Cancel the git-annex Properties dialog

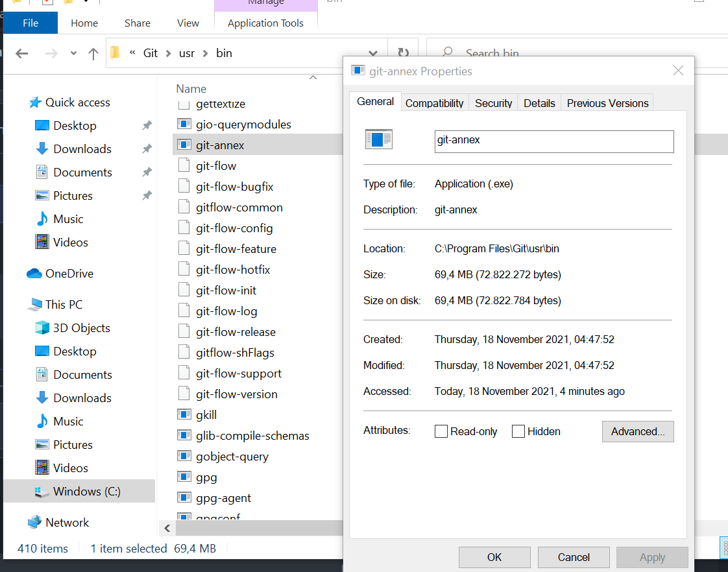click(574, 557)
